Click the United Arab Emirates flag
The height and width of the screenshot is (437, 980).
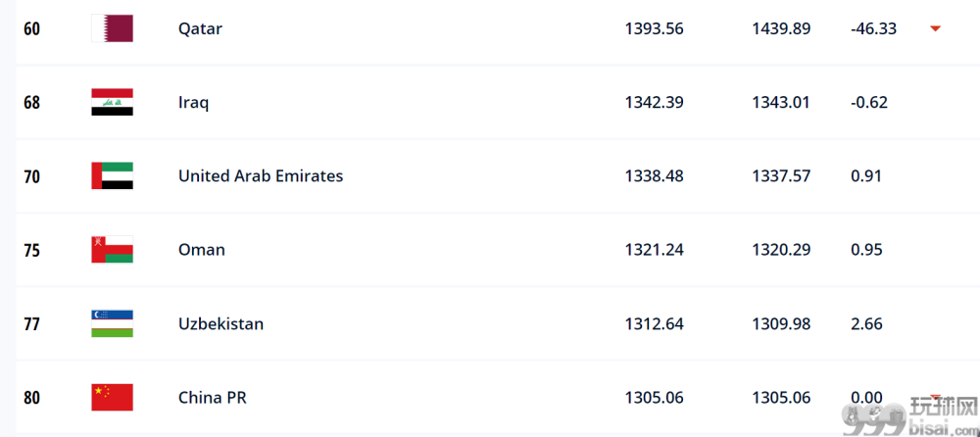(x=112, y=175)
